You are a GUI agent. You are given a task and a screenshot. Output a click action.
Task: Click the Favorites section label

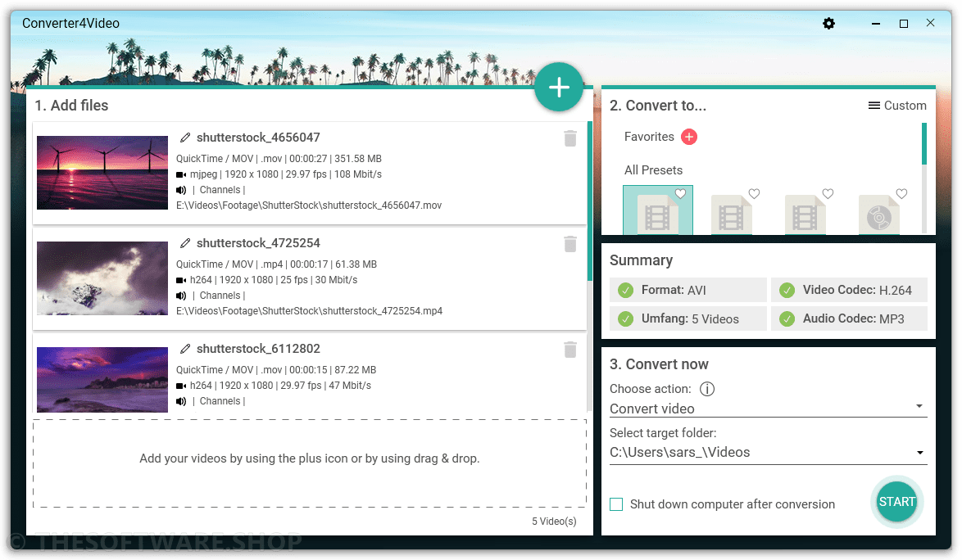(x=649, y=137)
